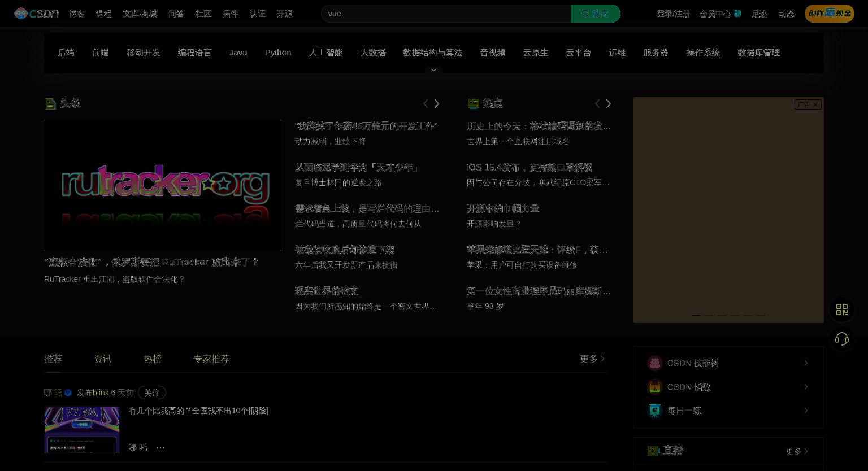Click the search input containing vue
Image resolution: width=868 pixels, height=471 pixels.
446,14
